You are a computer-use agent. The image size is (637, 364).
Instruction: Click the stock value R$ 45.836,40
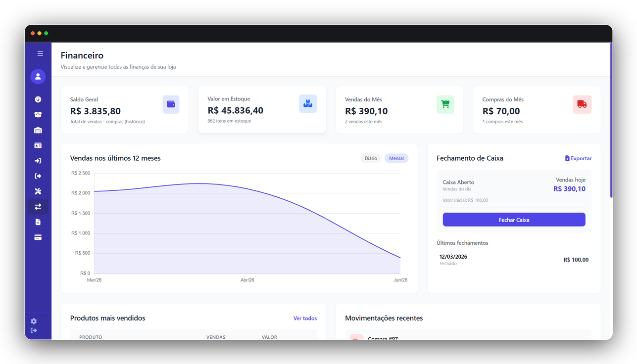click(236, 111)
